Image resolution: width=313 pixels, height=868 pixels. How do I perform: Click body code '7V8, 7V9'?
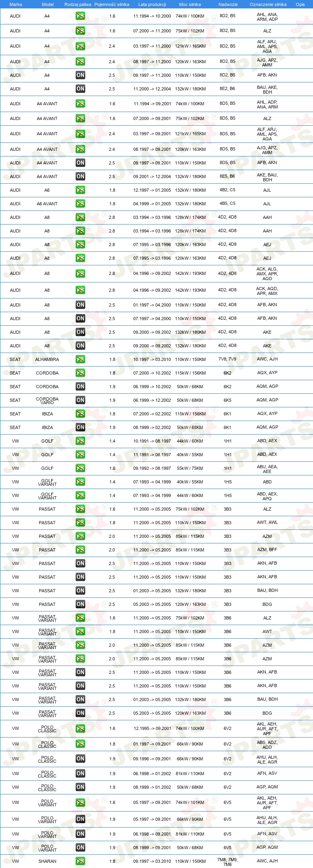[x=227, y=359]
